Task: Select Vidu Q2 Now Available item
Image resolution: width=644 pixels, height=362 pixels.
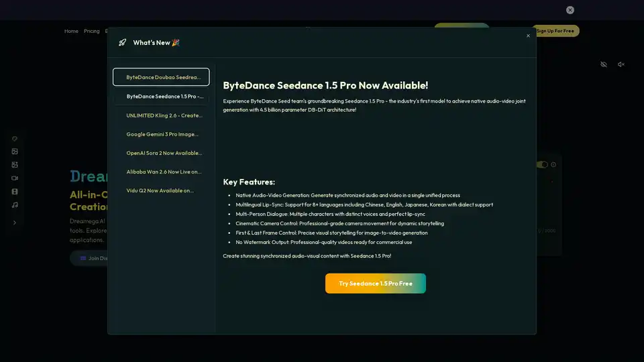Action: click(x=161, y=190)
